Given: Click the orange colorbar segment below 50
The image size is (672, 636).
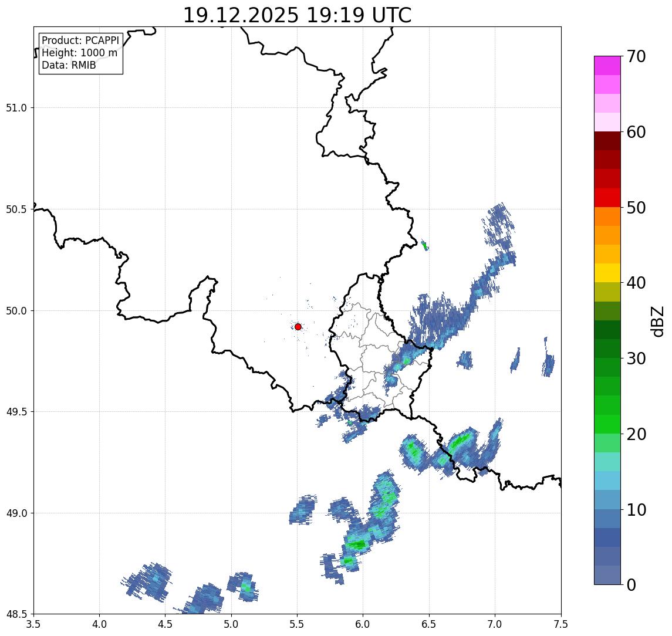Looking at the screenshot, I should 607,216.
